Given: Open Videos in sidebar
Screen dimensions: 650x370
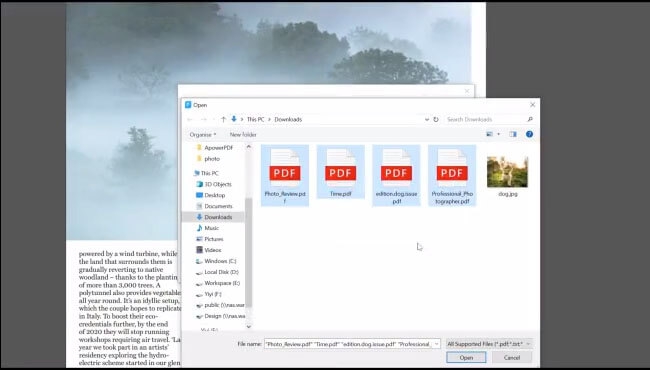Looking at the screenshot, I should point(209,250).
